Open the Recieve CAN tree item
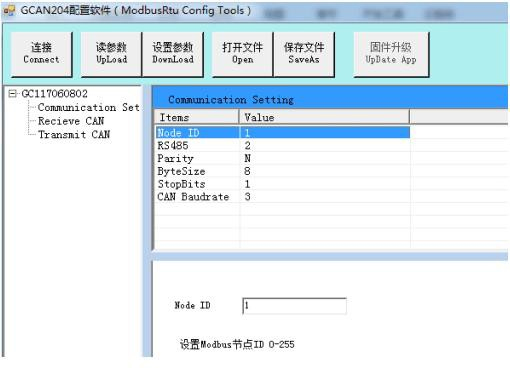510x368 pixels. [x=71, y=121]
